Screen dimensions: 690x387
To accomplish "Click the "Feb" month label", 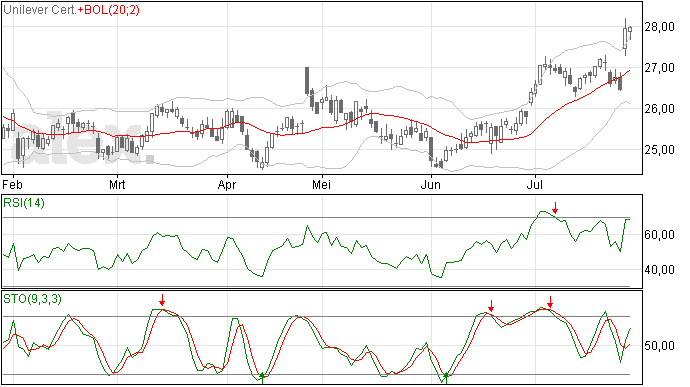I will 12,184.
